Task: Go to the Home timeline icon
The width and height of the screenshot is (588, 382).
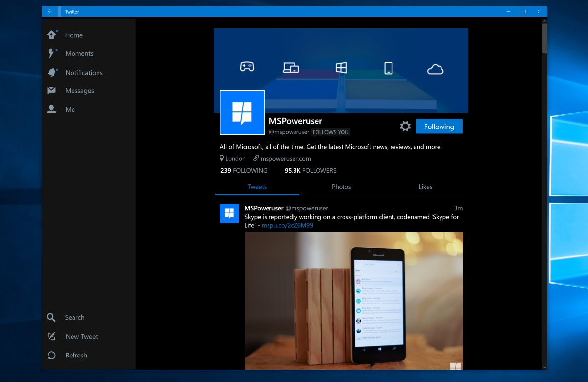Action: tap(52, 35)
